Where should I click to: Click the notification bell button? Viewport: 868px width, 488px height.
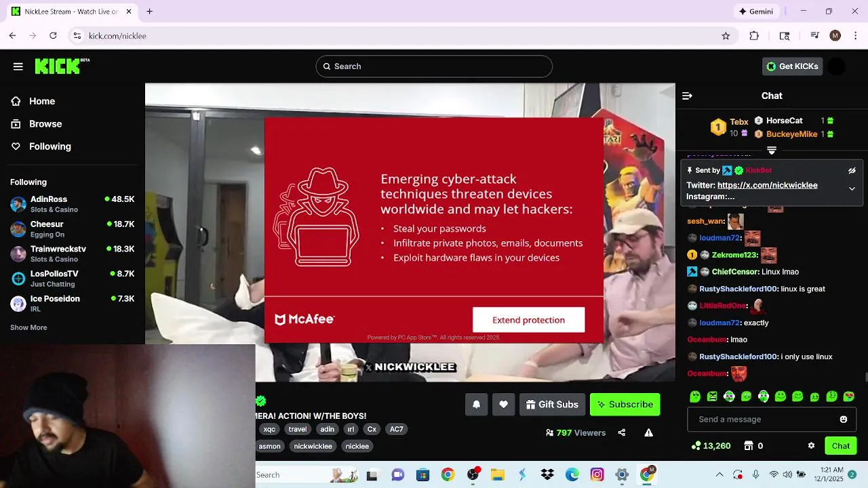pos(476,405)
